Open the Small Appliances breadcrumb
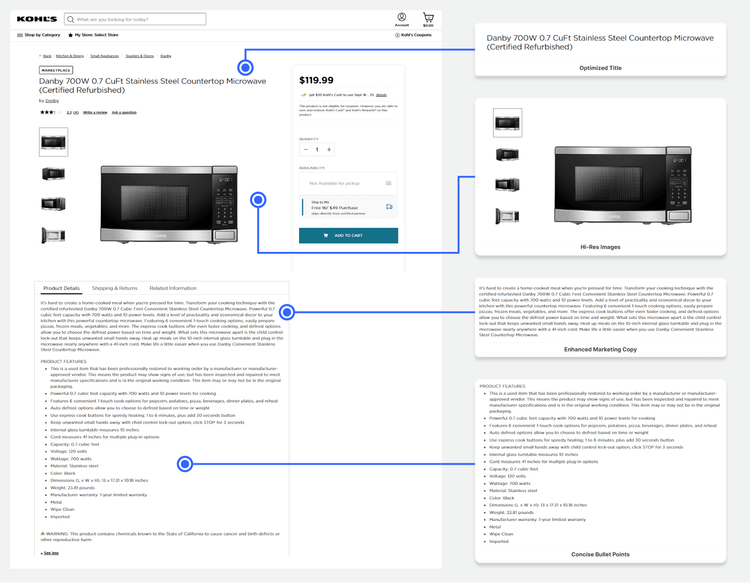 pyautogui.click(x=104, y=56)
